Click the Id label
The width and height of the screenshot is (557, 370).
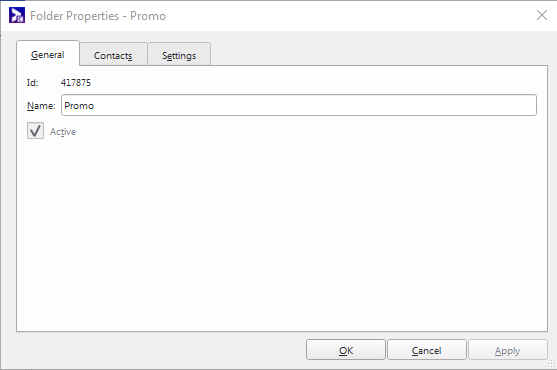(32, 83)
